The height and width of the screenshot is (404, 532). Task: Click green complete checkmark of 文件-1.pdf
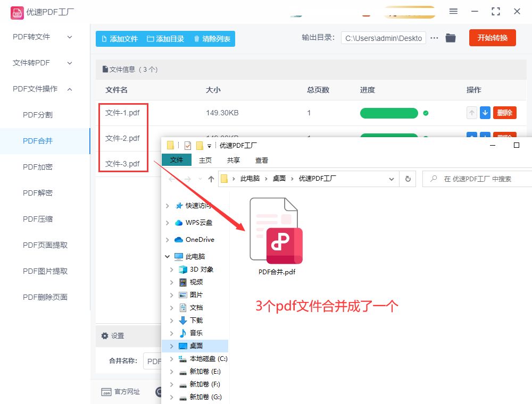pos(426,113)
